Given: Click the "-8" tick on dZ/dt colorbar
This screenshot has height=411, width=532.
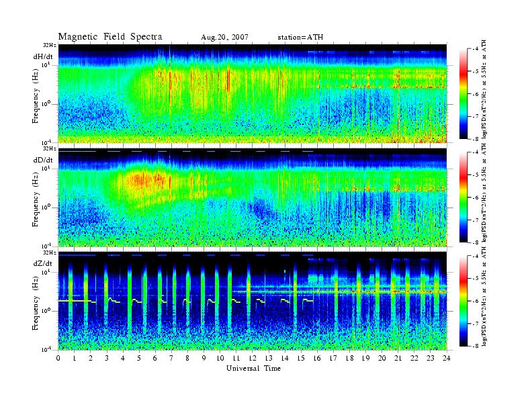Looking at the screenshot, I should (475, 346).
